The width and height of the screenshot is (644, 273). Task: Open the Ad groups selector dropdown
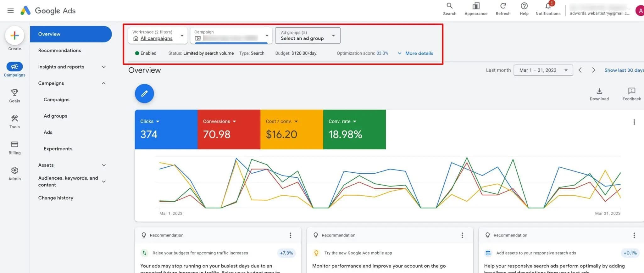pos(308,36)
